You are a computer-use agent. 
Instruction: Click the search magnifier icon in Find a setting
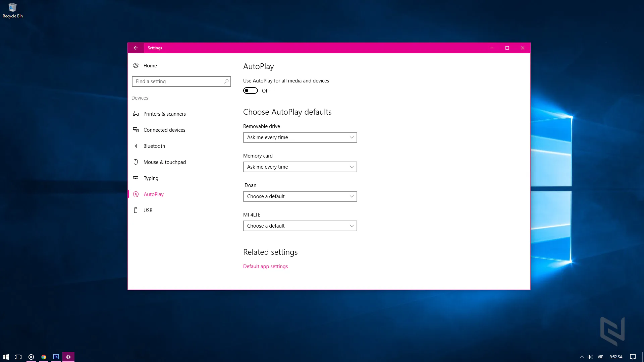(x=226, y=81)
